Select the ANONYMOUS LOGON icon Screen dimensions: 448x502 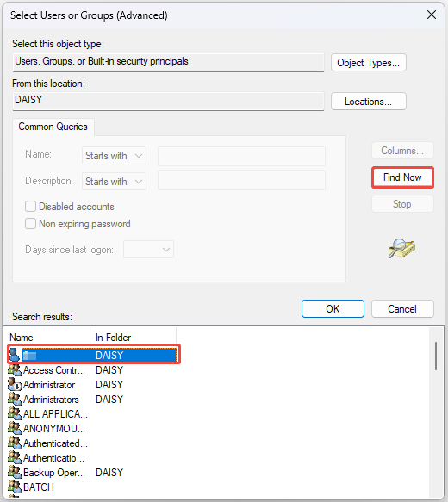coord(15,428)
